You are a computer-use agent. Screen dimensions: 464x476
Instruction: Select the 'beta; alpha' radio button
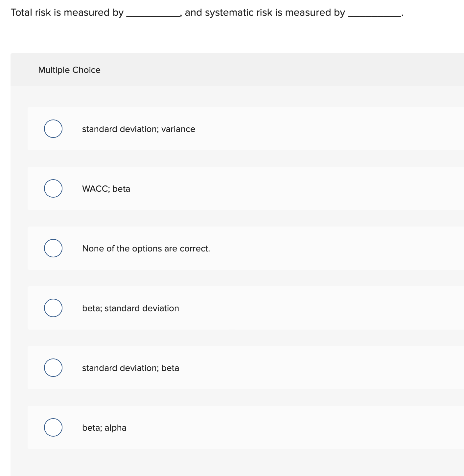tap(53, 427)
